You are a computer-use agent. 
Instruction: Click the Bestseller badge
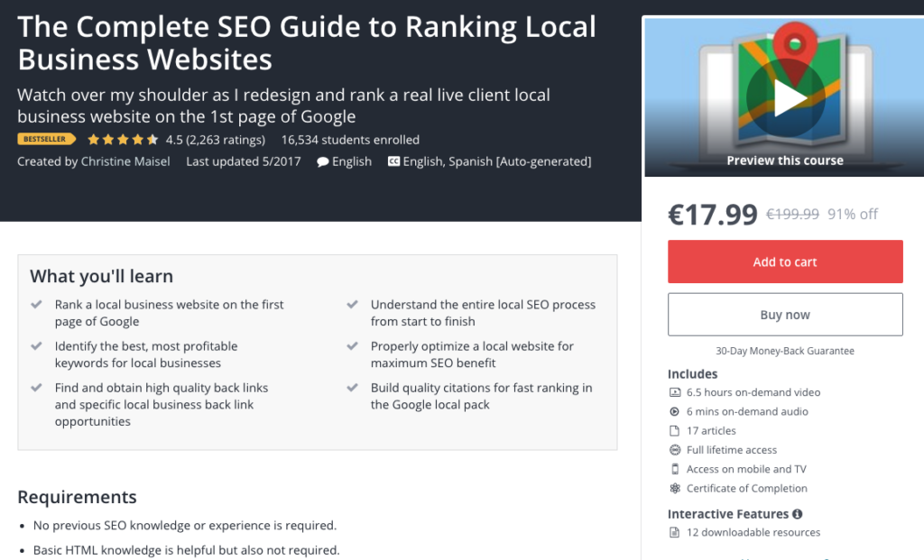tap(47, 140)
